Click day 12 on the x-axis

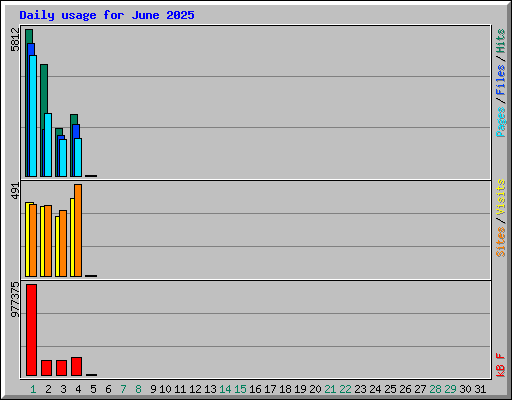pyautogui.click(x=195, y=389)
